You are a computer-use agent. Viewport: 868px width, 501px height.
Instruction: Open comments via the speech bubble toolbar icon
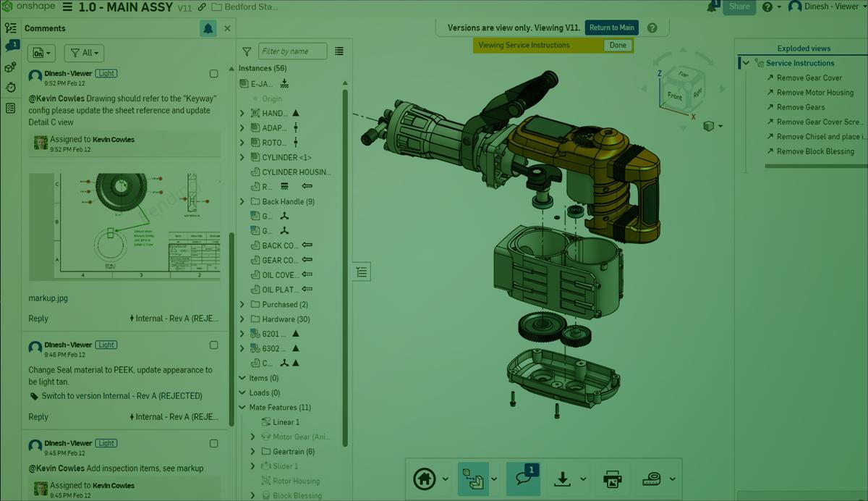(524, 479)
